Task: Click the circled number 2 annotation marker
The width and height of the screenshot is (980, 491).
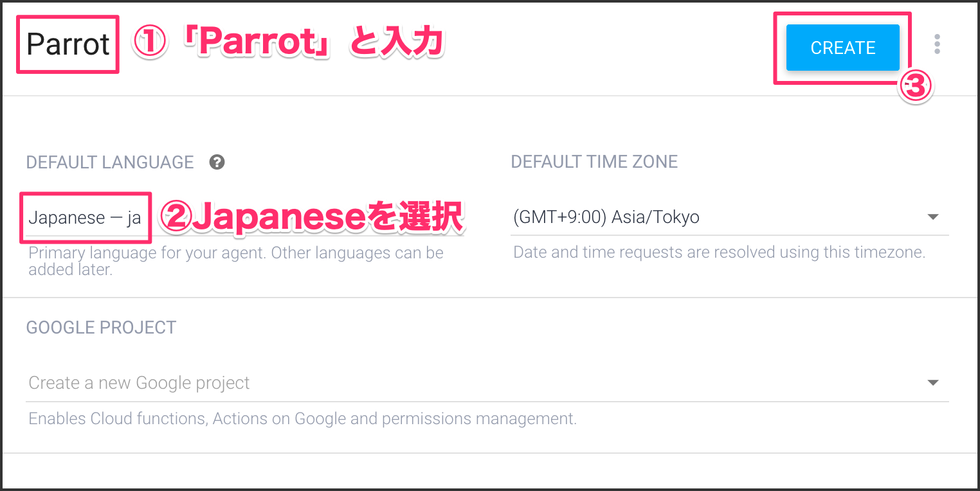Action: click(x=175, y=218)
